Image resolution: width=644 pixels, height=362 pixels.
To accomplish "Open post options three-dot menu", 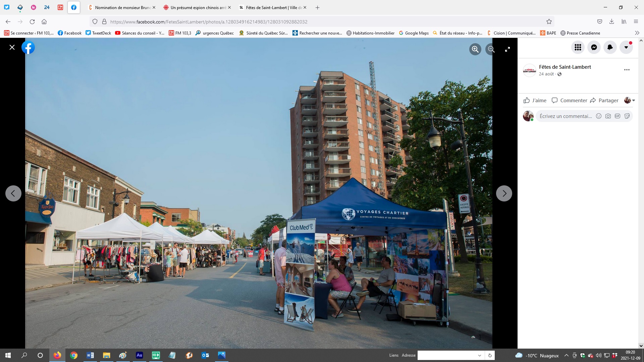I will click(627, 70).
